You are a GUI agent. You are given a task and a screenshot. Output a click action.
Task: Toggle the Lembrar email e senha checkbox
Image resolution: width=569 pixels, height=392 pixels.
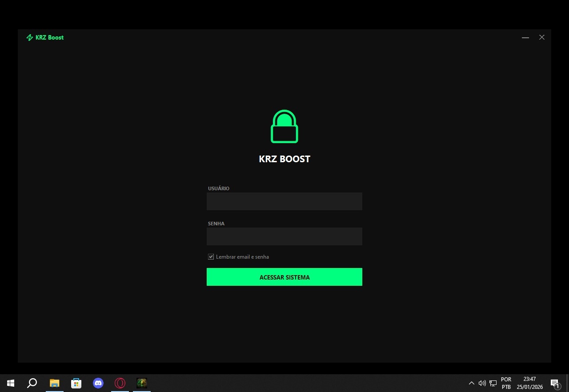point(211,257)
